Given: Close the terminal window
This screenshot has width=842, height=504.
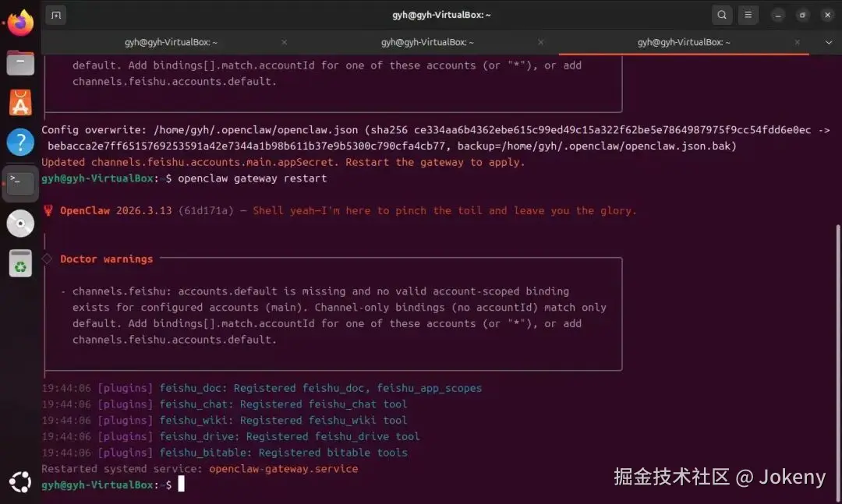Looking at the screenshot, I should click(x=827, y=15).
